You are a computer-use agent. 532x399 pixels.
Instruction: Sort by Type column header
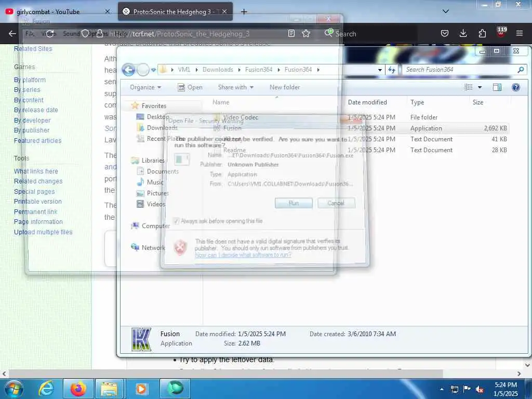point(417,102)
